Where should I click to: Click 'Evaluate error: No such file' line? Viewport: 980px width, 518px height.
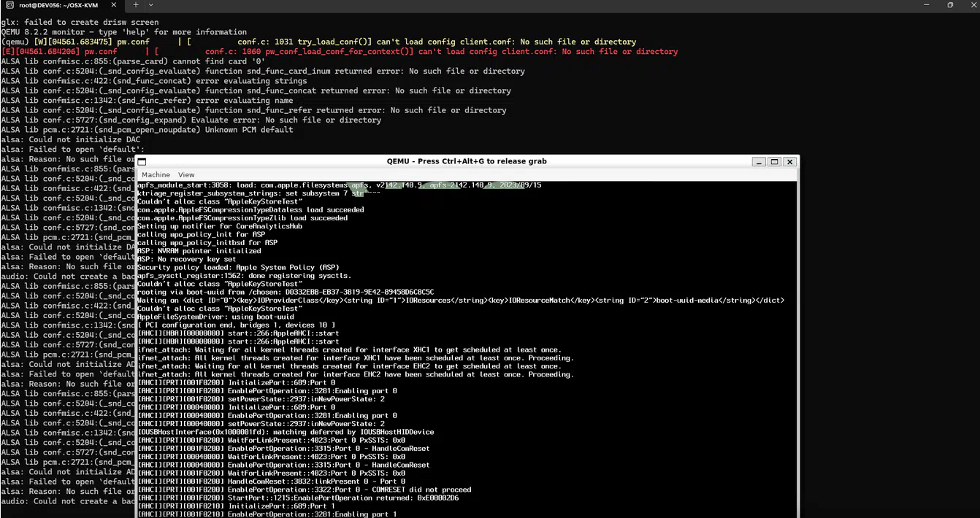[191, 120]
